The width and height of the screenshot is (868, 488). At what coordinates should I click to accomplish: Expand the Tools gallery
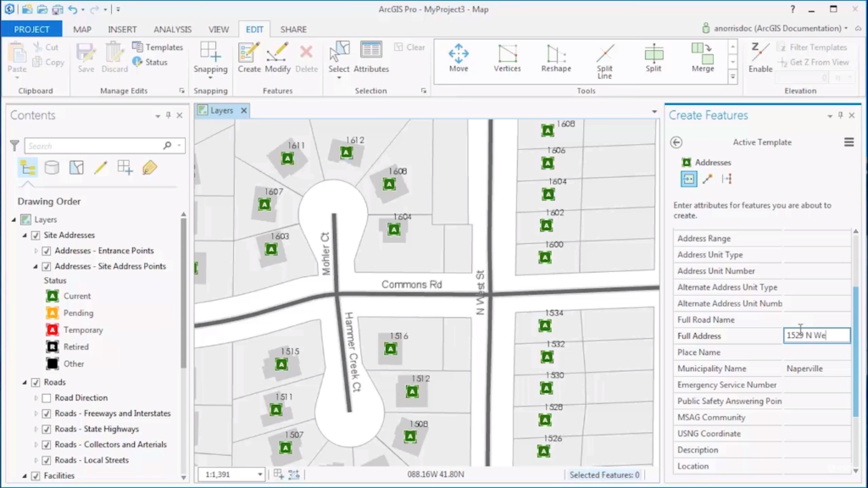(x=732, y=77)
